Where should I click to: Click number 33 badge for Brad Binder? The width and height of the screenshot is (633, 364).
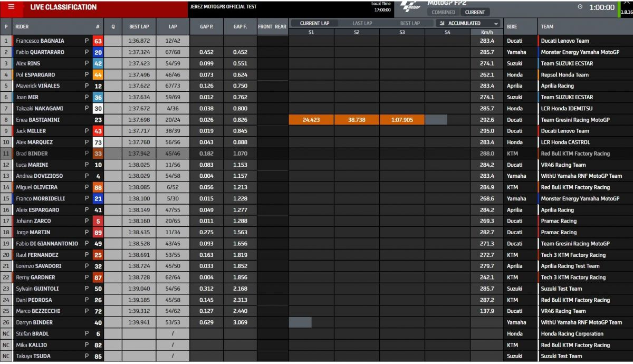point(98,154)
